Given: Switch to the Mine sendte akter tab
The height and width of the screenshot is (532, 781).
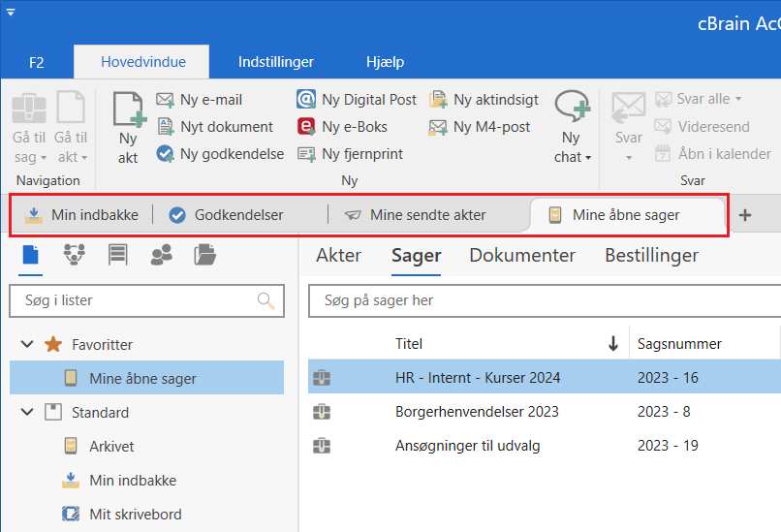Looking at the screenshot, I should tap(415, 215).
